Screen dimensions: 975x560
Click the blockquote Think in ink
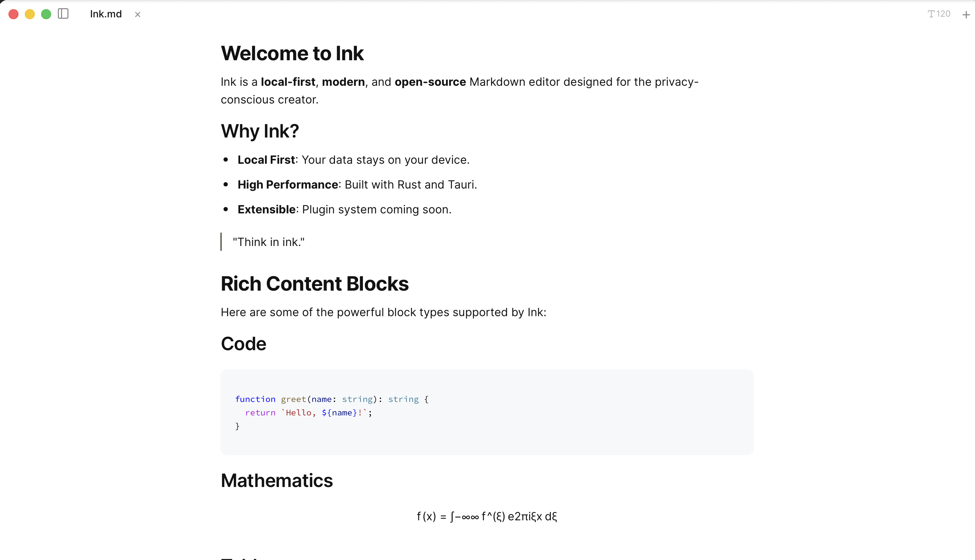[269, 241]
